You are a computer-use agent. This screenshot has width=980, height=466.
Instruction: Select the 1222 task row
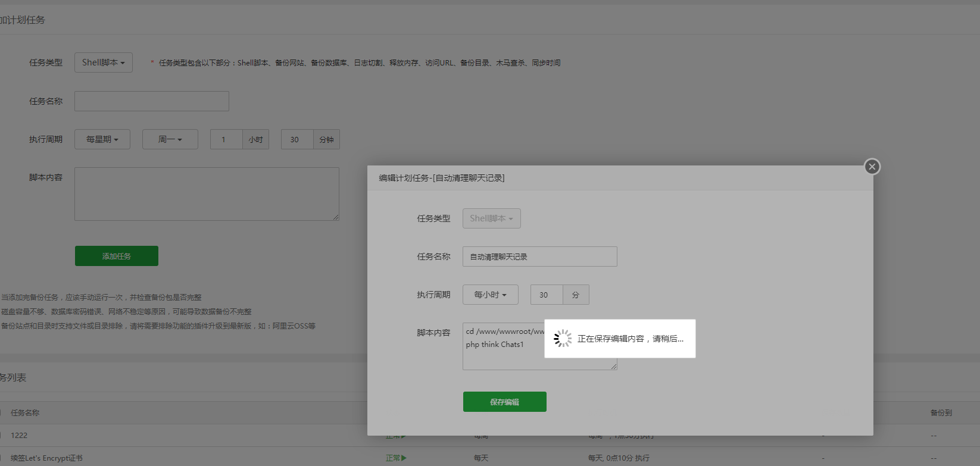click(490, 436)
